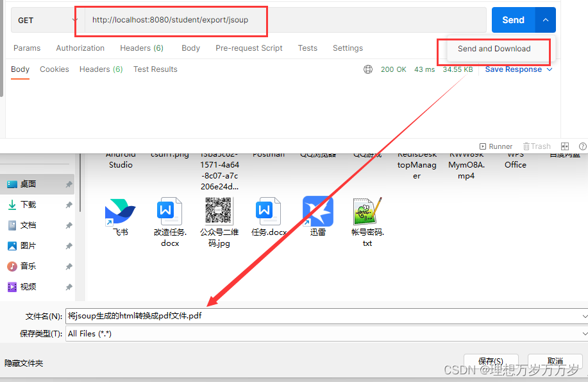Click the two-pane layout icon

click(x=565, y=146)
